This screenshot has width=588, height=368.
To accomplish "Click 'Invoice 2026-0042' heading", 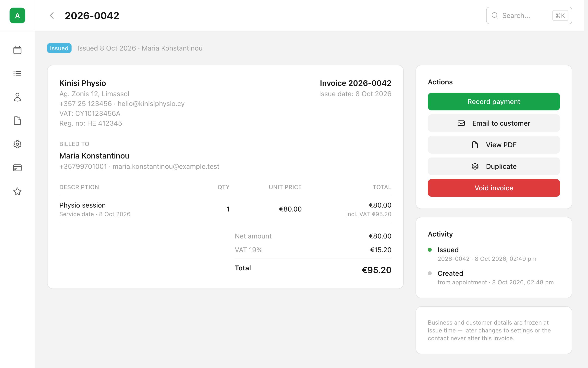I will click(x=355, y=83).
